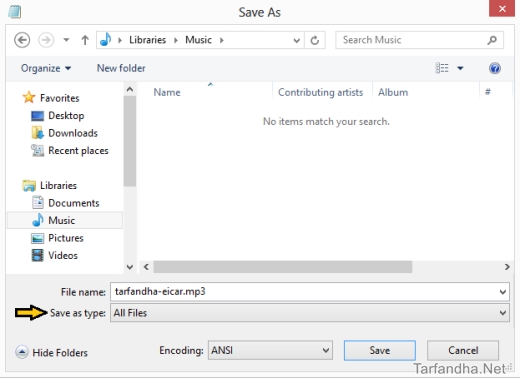Screen dimensions: 520x378
Task: Click the horizontal scrollbar right arrow
Action: pos(507,267)
